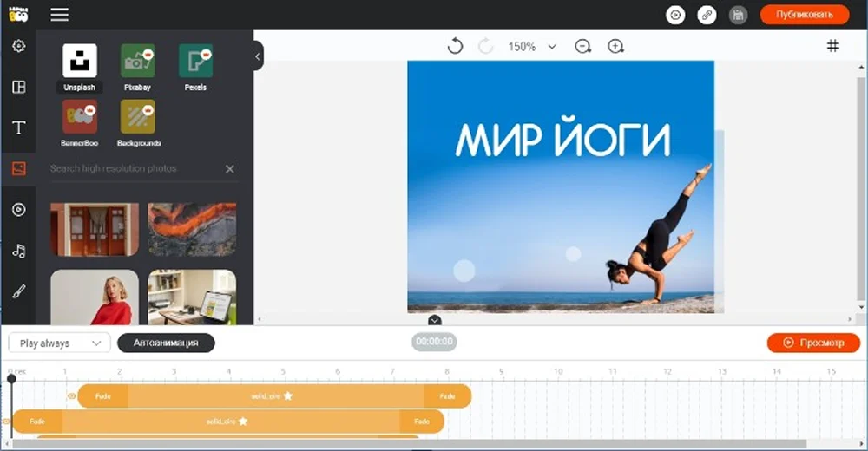Select the large white circle on canvas

pos(464,271)
